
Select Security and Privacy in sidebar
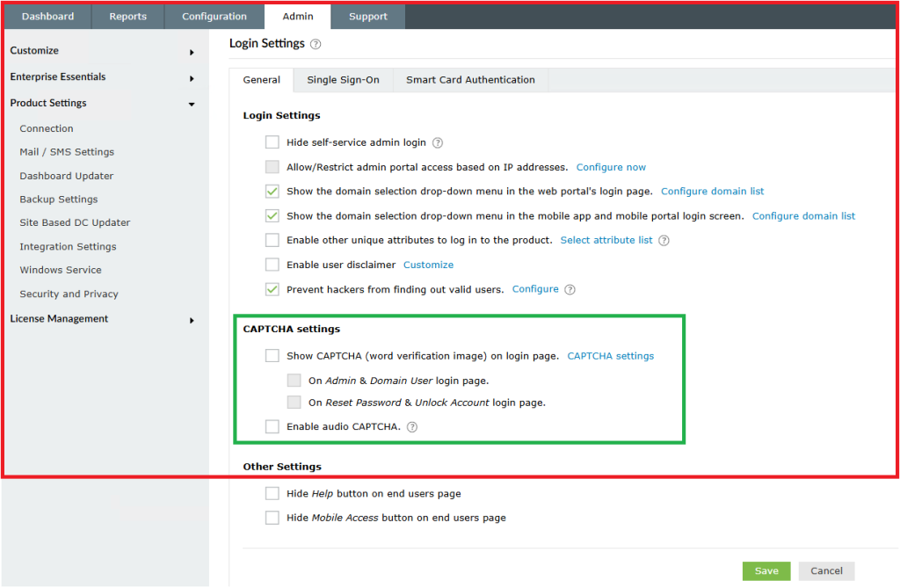[69, 294]
